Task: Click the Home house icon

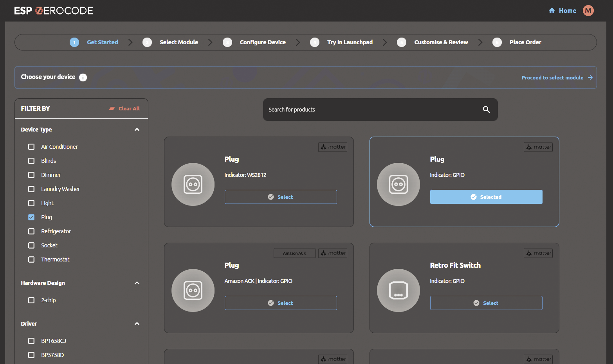Action: click(x=552, y=11)
